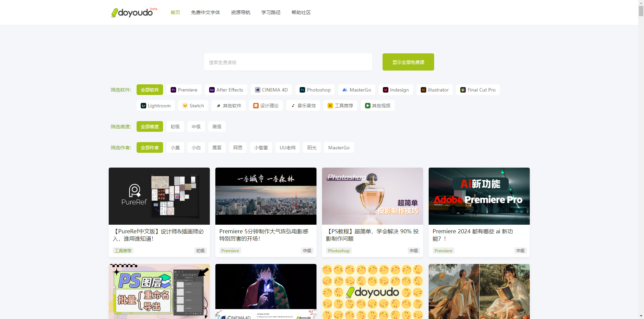The image size is (644, 319).
Task: Click the 显示全部免费课 button
Action: tap(408, 62)
